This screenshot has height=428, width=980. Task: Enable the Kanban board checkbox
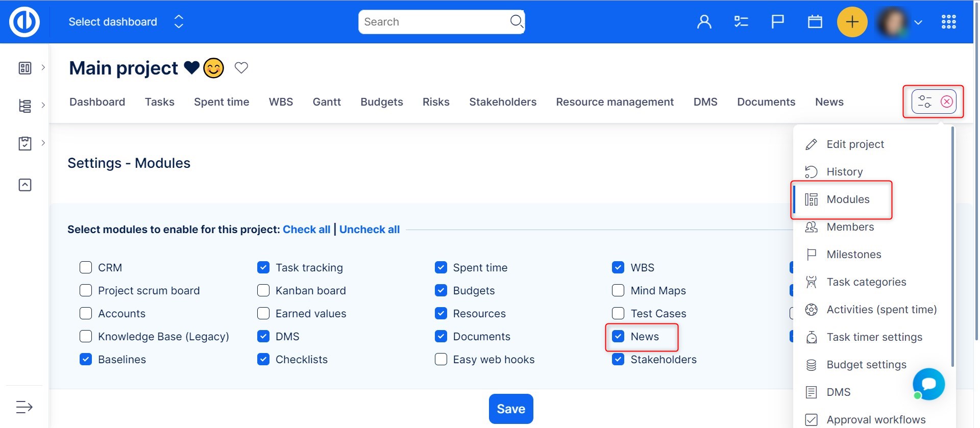[263, 291]
